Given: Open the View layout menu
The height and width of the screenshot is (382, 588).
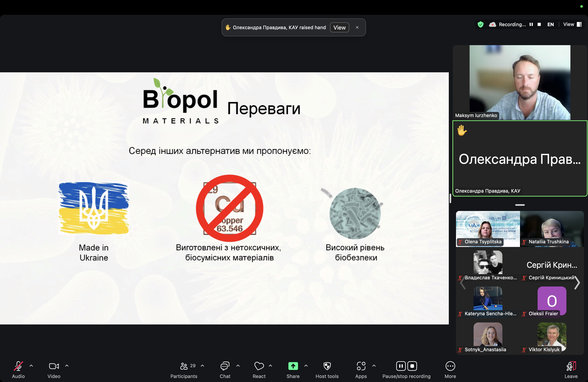Looking at the screenshot, I should pyautogui.click(x=572, y=24).
